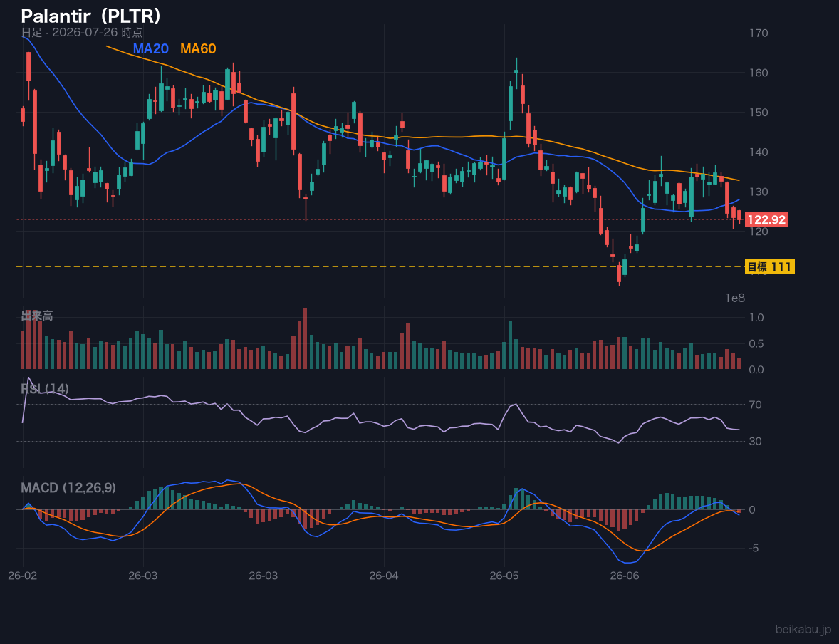Click the date subtitle 2026-07-26
The image size is (839, 644).
click(81, 33)
